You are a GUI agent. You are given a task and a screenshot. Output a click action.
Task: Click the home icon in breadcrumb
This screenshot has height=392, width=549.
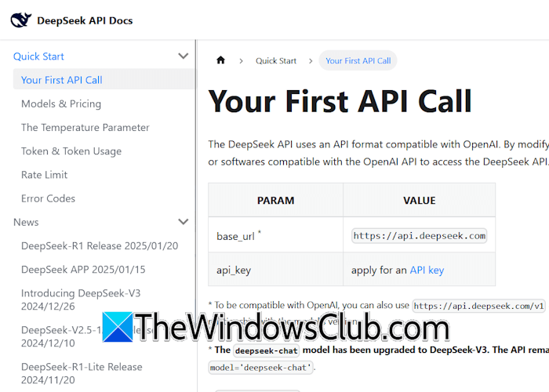tap(220, 60)
